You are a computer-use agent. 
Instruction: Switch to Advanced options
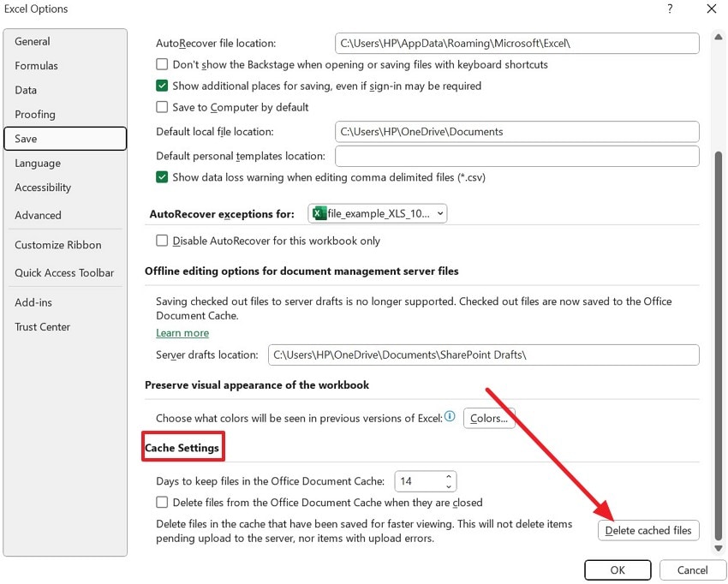(x=65, y=215)
